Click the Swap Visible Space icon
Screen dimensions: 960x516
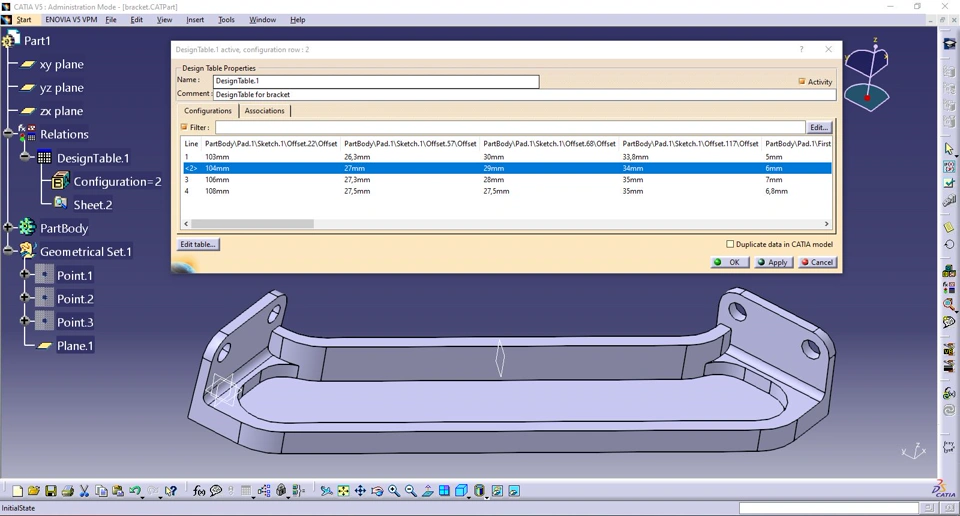click(514, 491)
